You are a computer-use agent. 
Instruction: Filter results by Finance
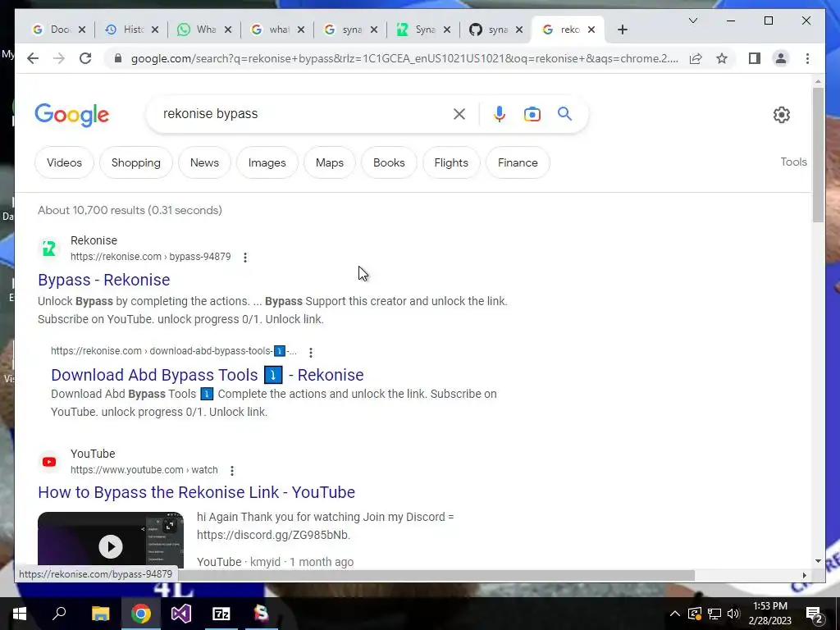coord(518,162)
